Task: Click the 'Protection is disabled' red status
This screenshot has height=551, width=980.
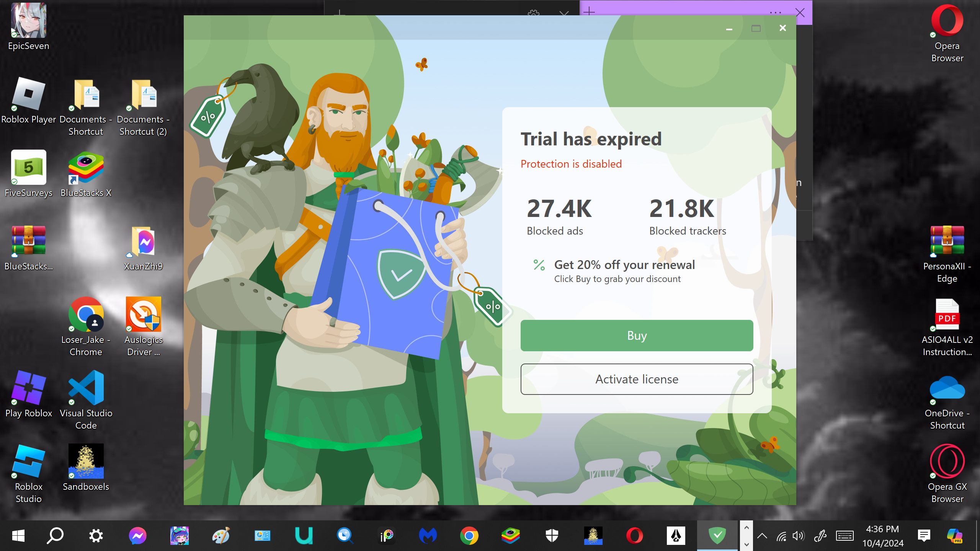Action: (x=571, y=164)
